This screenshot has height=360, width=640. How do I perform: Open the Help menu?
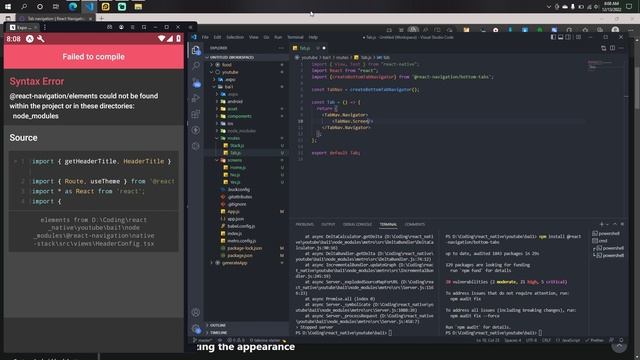point(313,37)
